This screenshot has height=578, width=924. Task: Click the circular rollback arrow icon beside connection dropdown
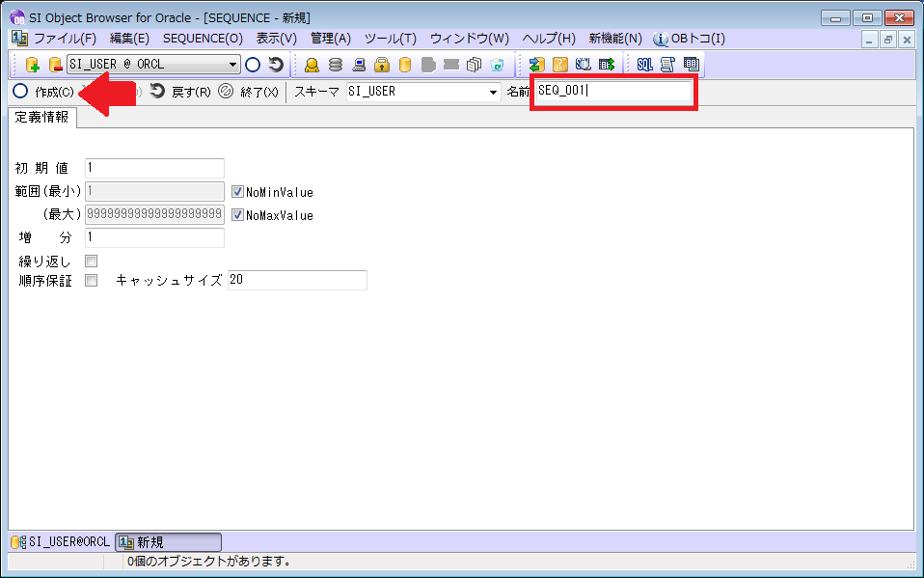[x=276, y=65]
